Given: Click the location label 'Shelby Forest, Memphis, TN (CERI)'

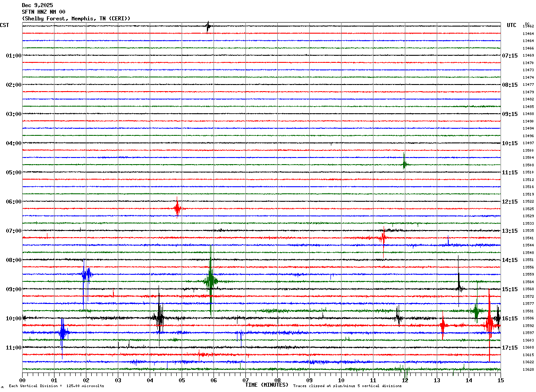Looking at the screenshot, I should [x=76, y=19].
